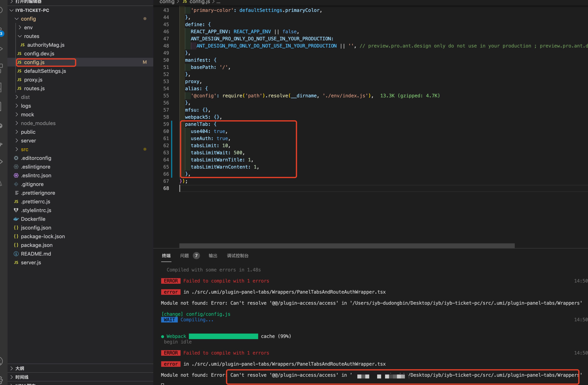Click the green Webpack cache progress bar
The image size is (588, 385).
pos(223,336)
